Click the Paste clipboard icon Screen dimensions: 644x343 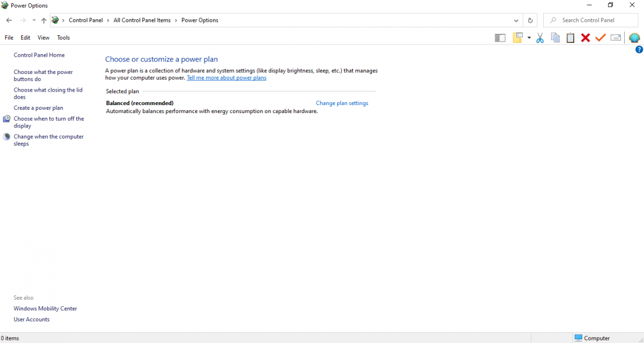[570, 38]
